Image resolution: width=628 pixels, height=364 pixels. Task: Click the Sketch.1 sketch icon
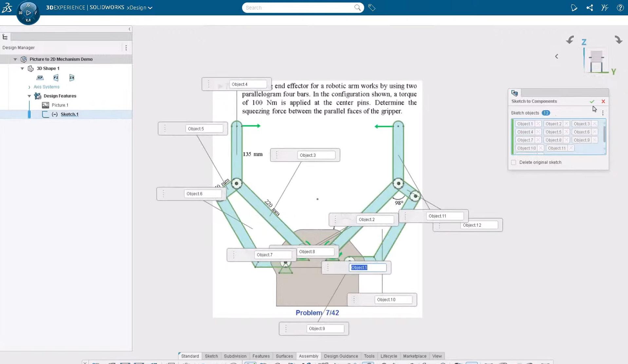point(46,114)
